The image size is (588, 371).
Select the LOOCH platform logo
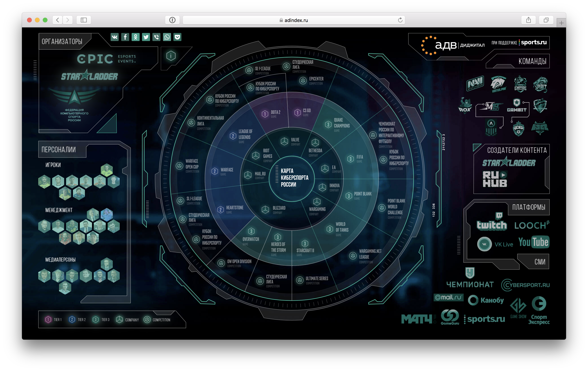(x=532, y=225)
